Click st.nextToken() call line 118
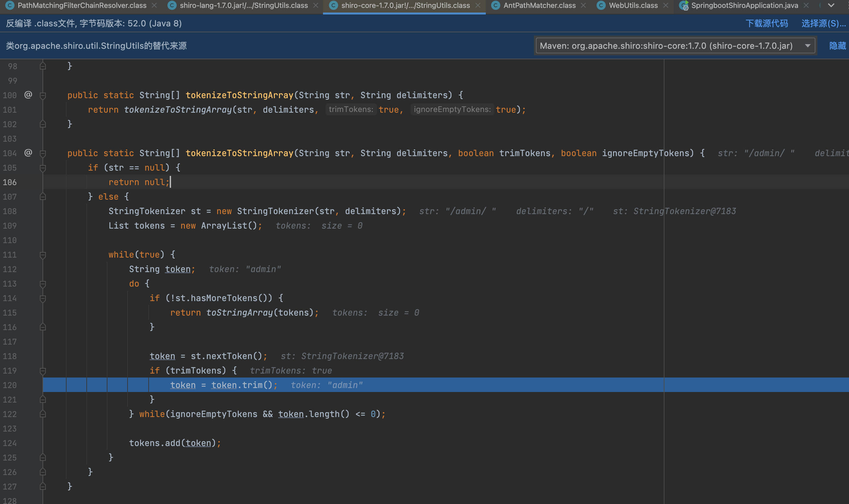The height and width of the screenshot is (504, 849). coord(227,356)
